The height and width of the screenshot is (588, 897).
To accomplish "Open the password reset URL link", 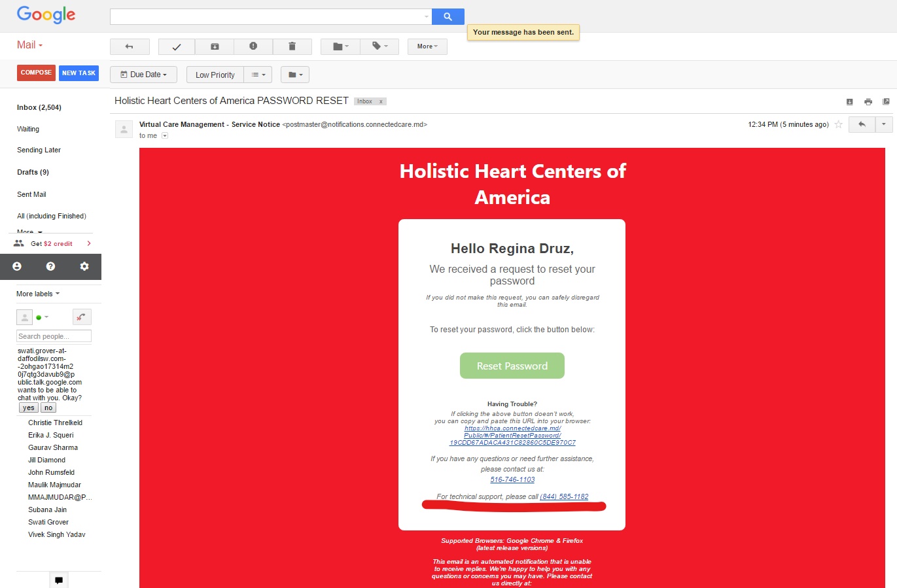I will point(513,436).
